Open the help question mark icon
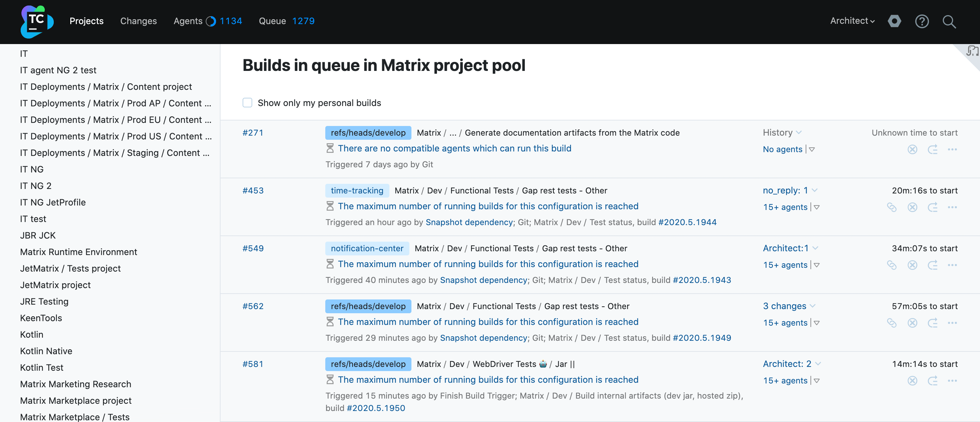Image resolution: width=980 pixels, height=422 pixels. (x=921, y=21)
